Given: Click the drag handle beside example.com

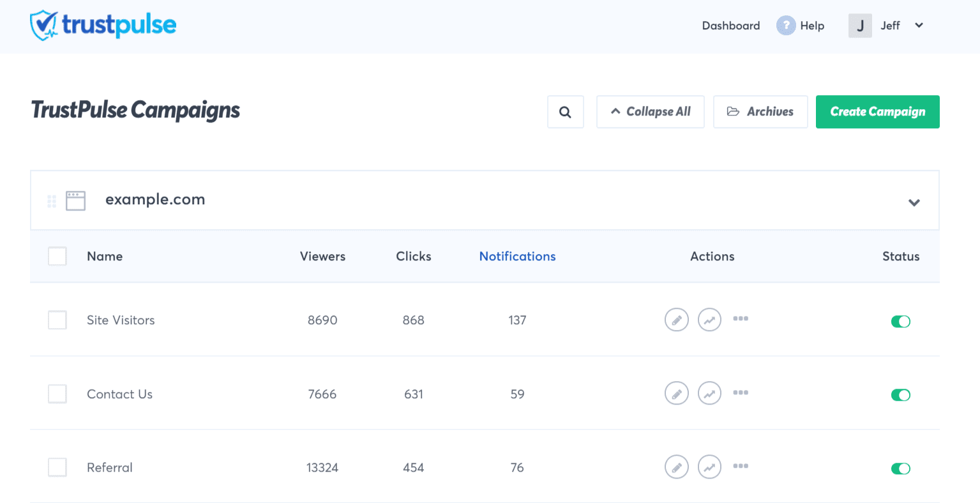Looking at the screenshot, I should click(52, 202).
